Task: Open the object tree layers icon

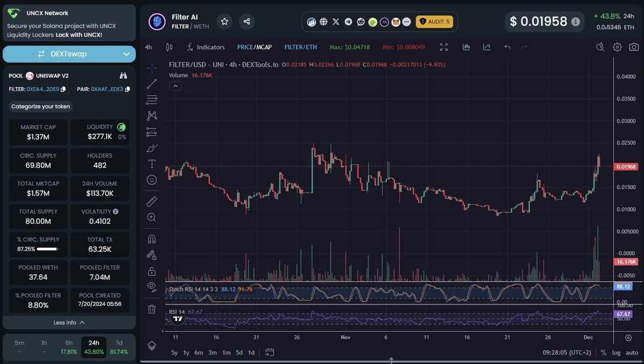Action: pyautogui.click(x=152, y=346)
